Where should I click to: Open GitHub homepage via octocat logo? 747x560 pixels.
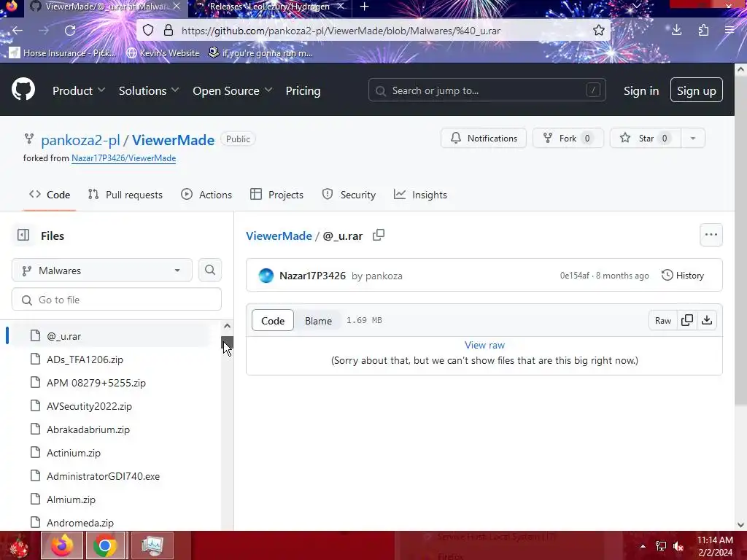[x=23, y=89]
